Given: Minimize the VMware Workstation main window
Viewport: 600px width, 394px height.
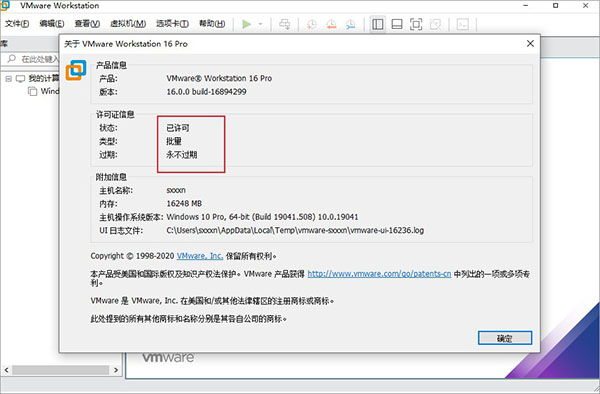Looking at the screenshot, I should (x=526, y=5).
